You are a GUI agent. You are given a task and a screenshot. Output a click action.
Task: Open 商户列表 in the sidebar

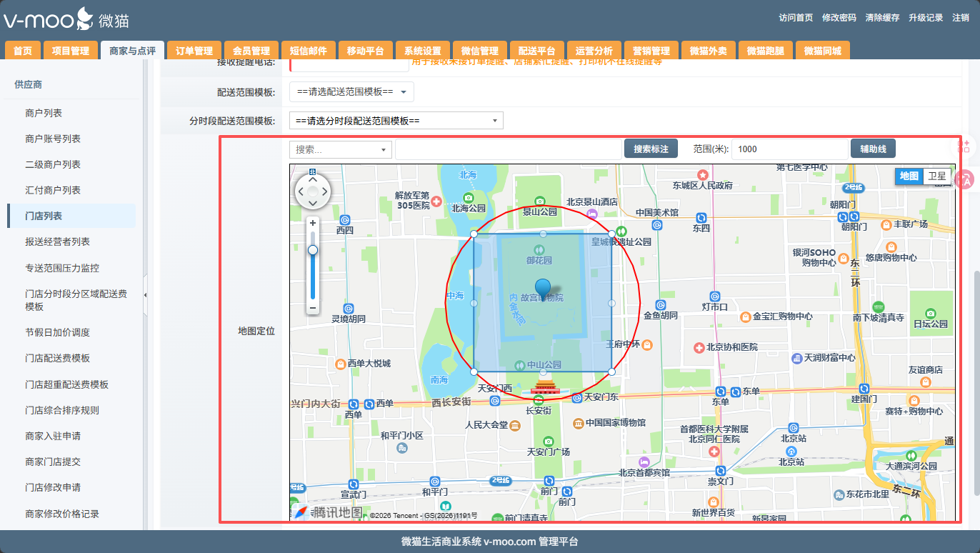(x=44, y=113)
